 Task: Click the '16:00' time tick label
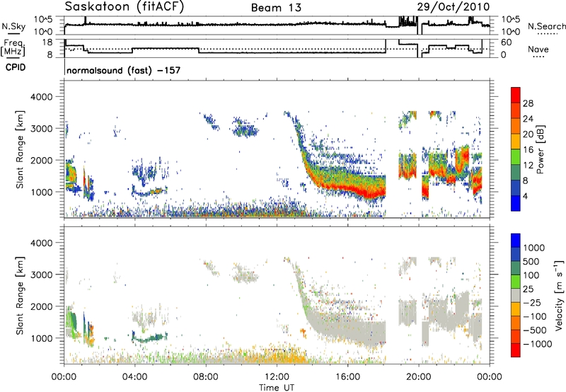(347, 377)
